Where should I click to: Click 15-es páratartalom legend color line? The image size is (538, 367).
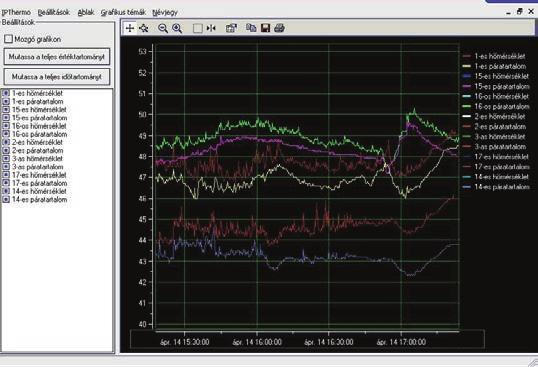pos(467,87)
